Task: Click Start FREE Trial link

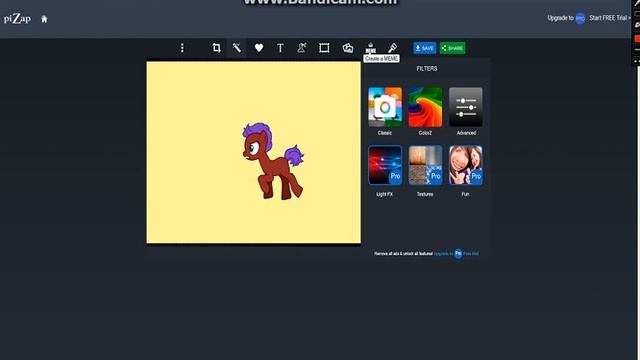Action: point(609,18)
